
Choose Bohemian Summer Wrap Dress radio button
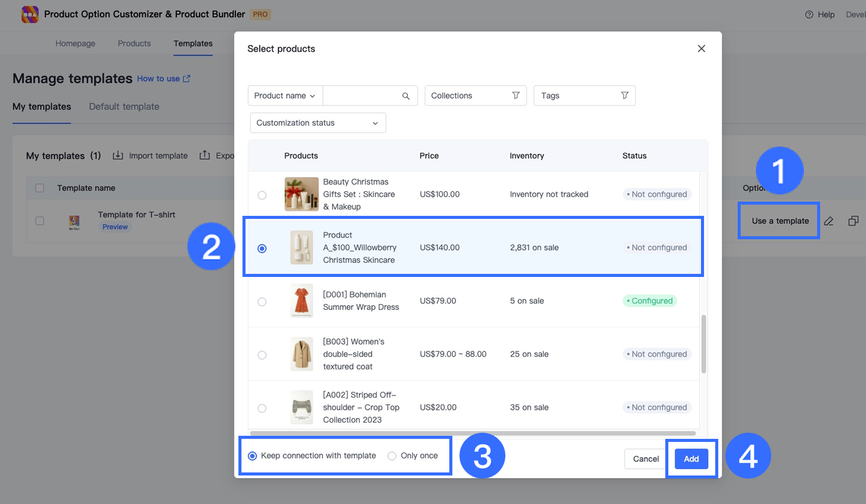[262, 302]
